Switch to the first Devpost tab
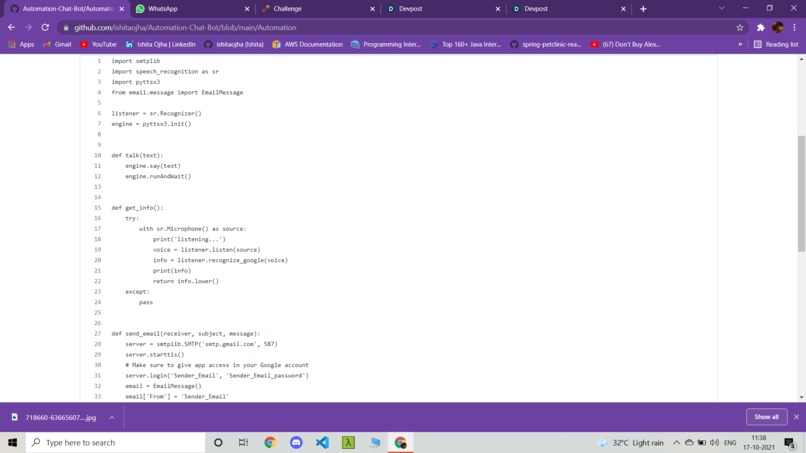 click(444, 9)
